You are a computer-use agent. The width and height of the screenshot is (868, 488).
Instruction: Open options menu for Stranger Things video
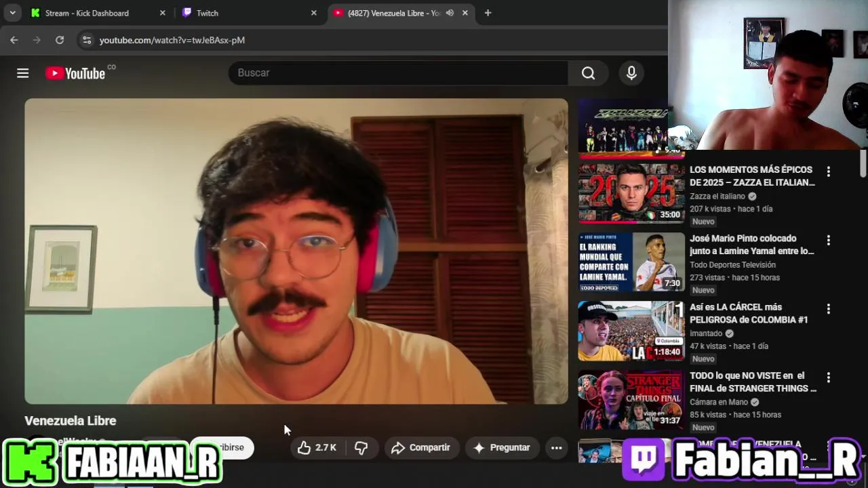[x=828, y=378]
